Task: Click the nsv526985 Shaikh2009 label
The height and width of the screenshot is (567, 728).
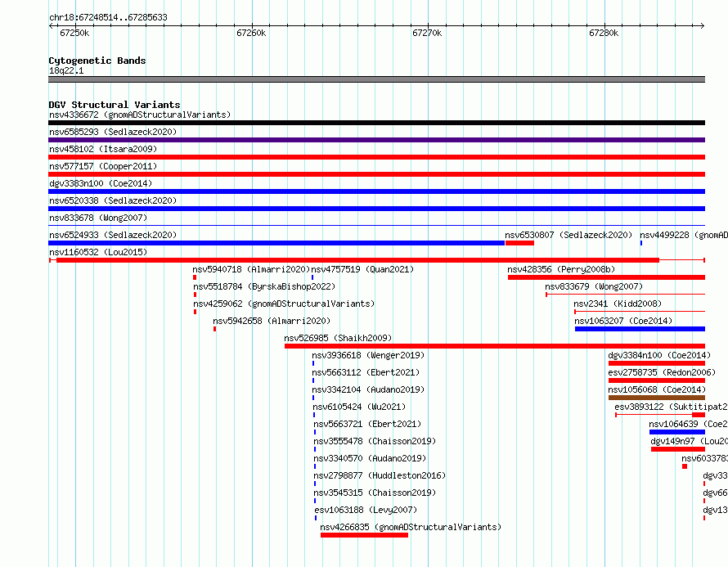Action: click(x=338, y=338)
